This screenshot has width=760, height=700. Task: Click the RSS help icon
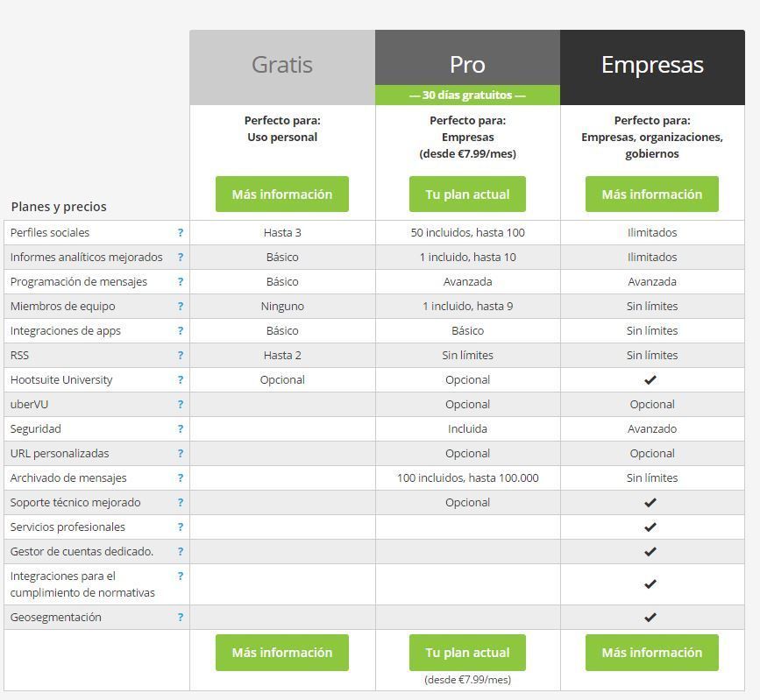(181, 355)
